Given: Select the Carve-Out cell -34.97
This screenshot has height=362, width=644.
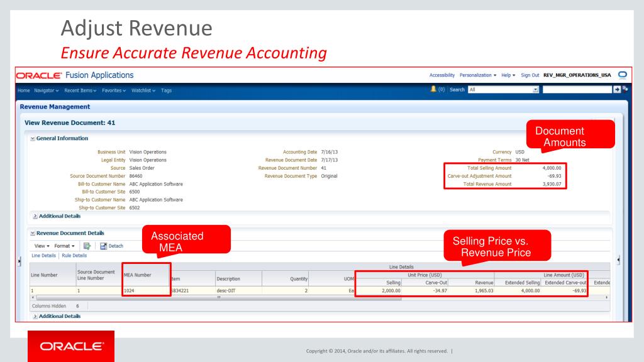Looking at the screenshot, I should click(x=425, y=290).
